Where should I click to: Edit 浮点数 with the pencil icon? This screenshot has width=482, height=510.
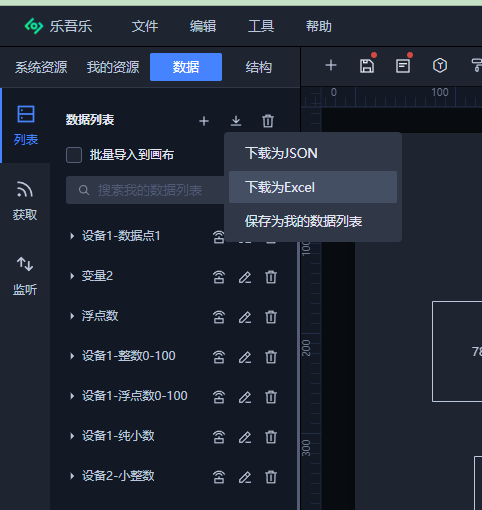[245, 317]
